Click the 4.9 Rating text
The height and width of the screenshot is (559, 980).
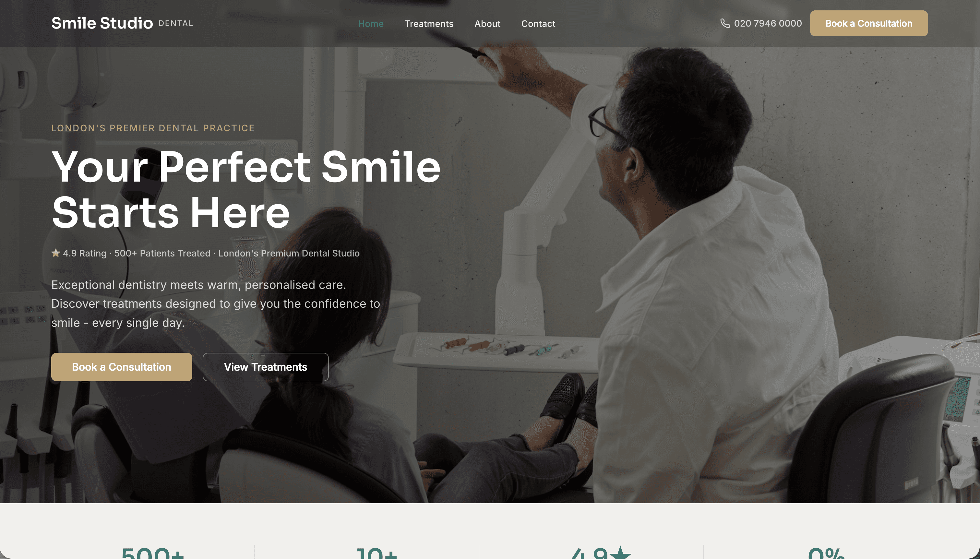pos(84,253)
